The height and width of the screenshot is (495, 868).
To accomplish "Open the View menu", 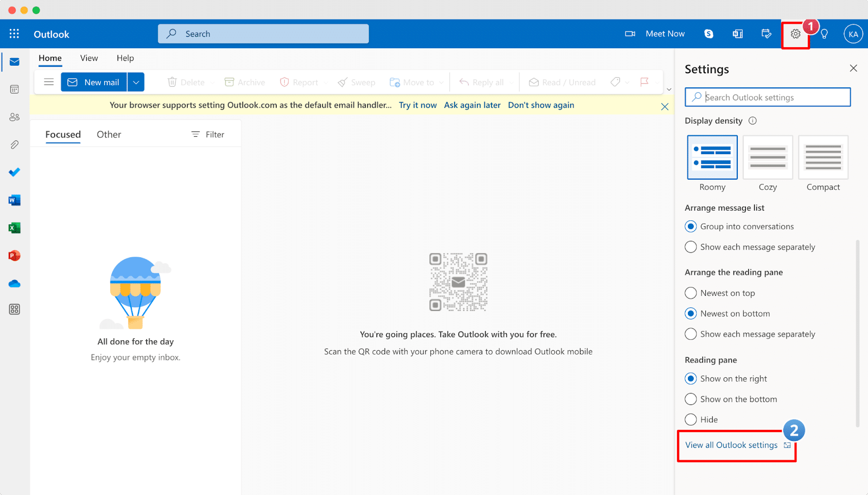I will pos(88,58).
